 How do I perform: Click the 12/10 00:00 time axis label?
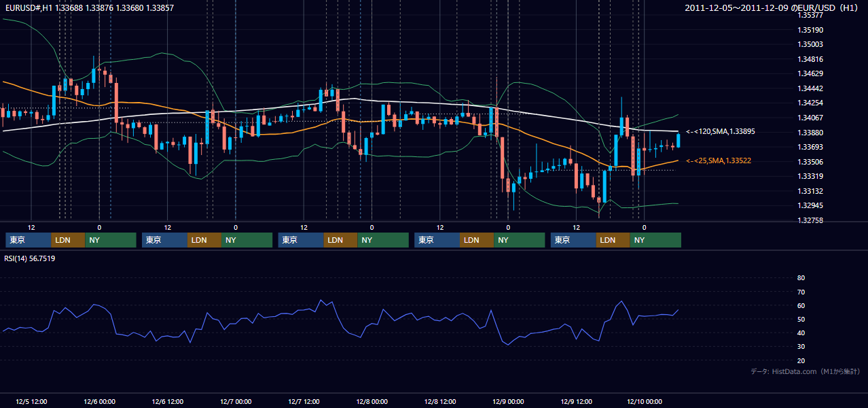click(645, 401)
